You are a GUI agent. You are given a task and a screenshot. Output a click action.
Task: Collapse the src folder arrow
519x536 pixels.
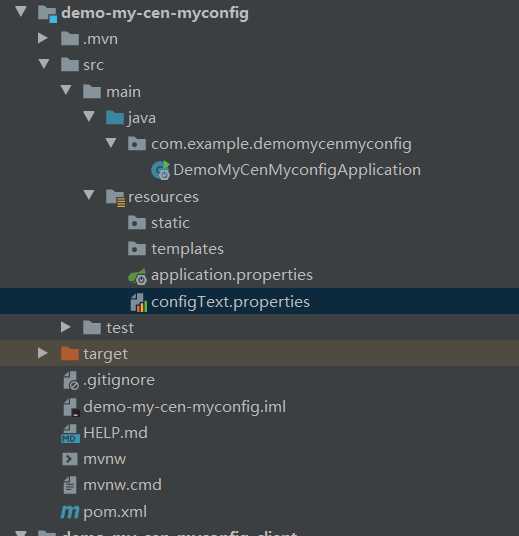(x=44, y=64)
